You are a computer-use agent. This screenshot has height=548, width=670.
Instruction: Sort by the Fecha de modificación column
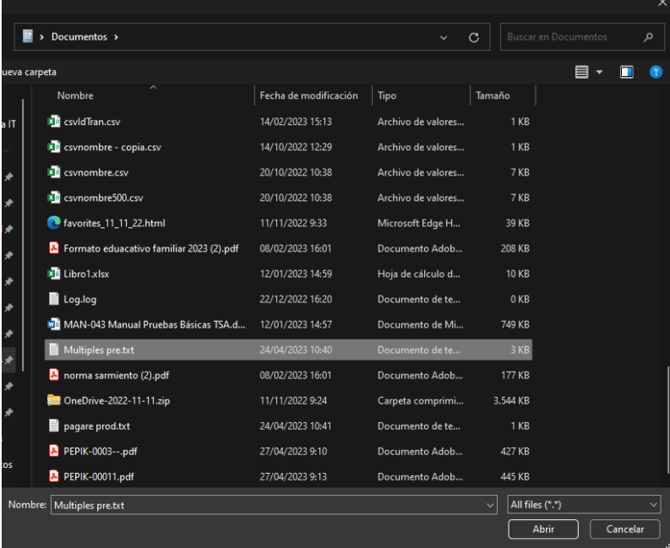coord(309,95)
